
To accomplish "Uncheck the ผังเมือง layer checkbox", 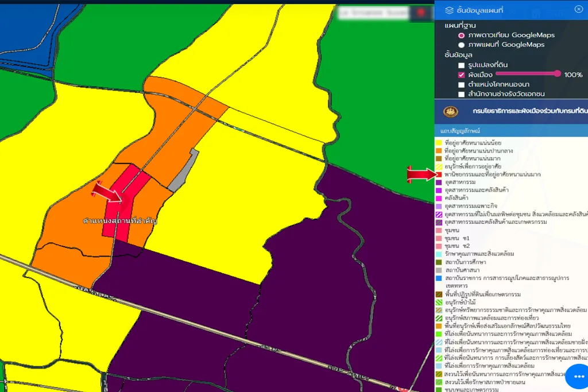I will tap(461, 75).
